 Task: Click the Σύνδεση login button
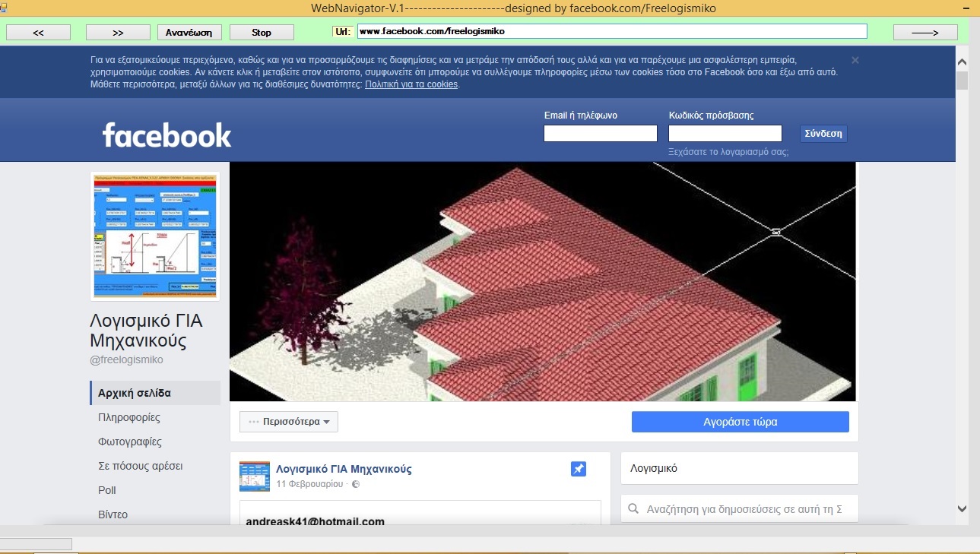[x=823, y=134]
